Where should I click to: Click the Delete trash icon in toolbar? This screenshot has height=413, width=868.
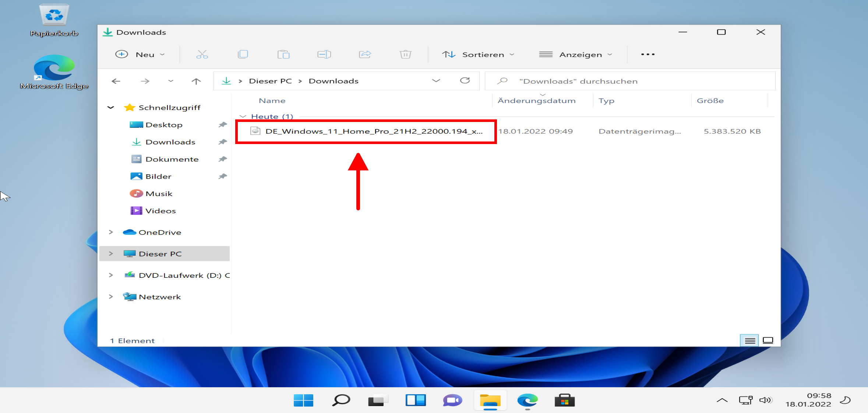point(405,55)
